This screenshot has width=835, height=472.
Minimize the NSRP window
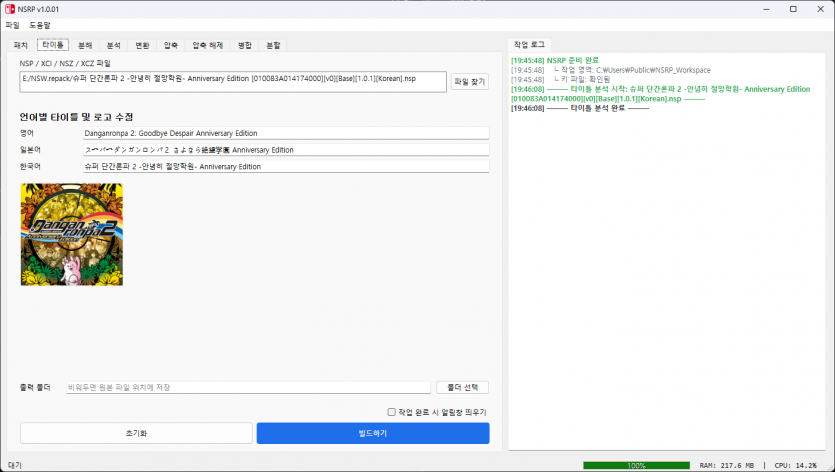(767, 9)
